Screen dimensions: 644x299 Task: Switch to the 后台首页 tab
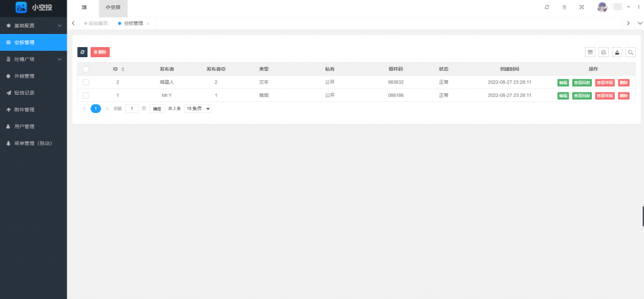point(96,23)
